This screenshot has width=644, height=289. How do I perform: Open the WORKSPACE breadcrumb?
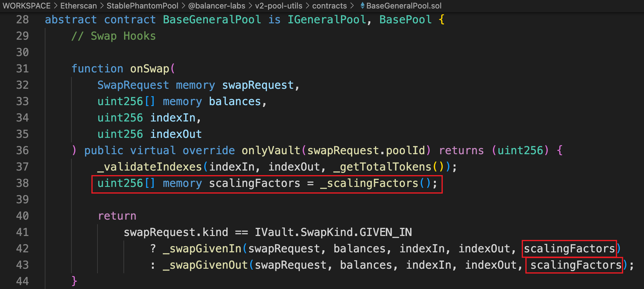[27, 6]
